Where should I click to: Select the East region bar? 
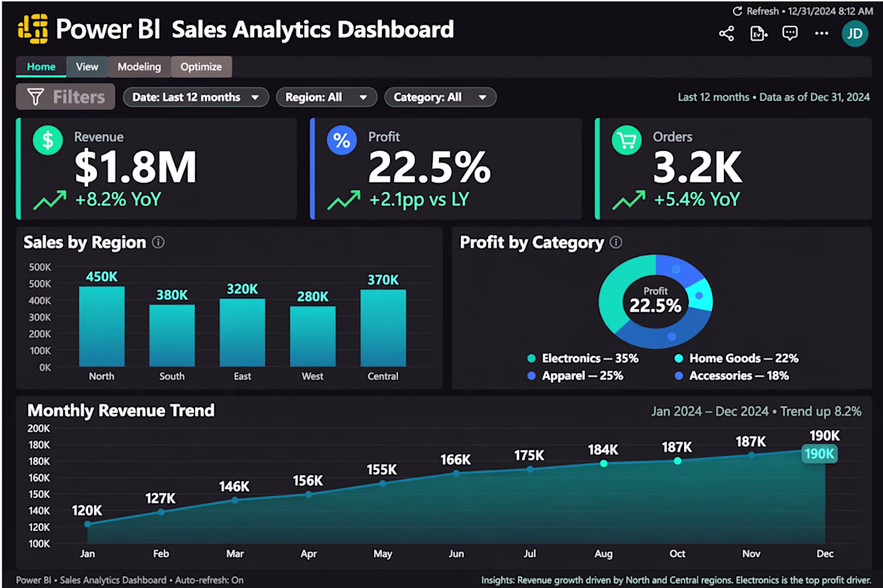[242, 333]
